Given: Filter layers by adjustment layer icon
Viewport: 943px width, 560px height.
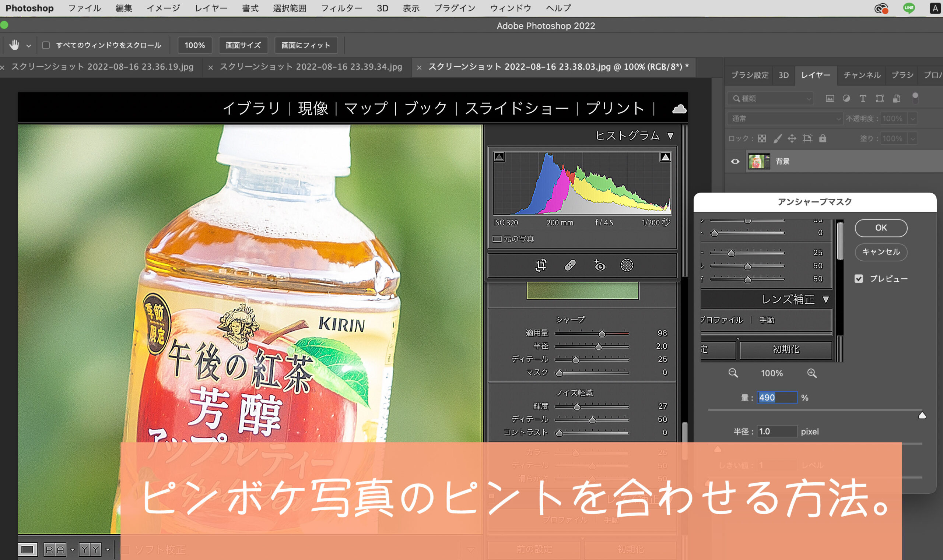Looking at the screenshot, I should pyautogui.click(x=846, y=99).
